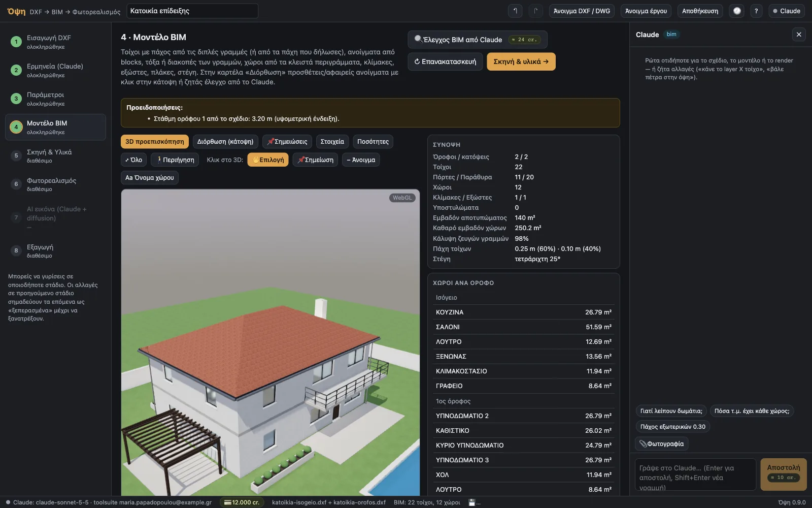Select the Σημείωση 3D click mode

click(x=315, y=160)
